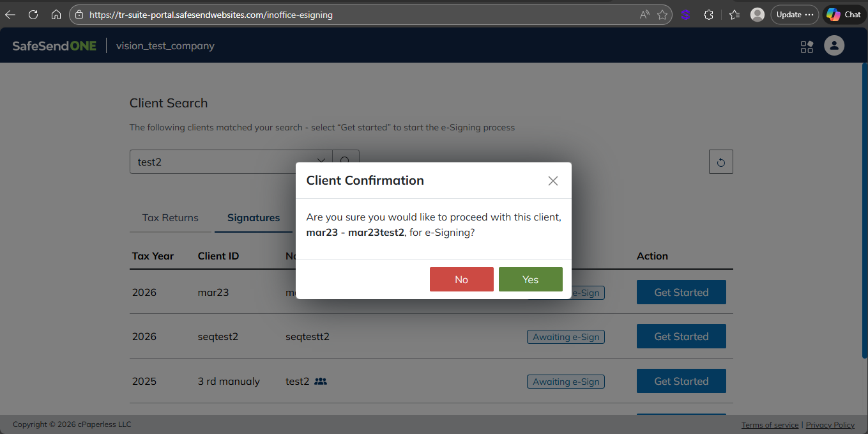Open the user profile avatar menu
Viewport: 868px width, 434px height.
[x=834, y=46]
